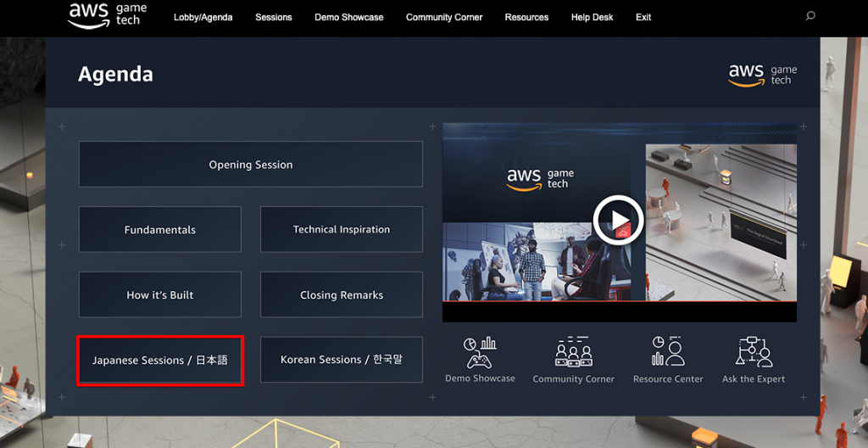The height and width of the screenshot is (448, 868).
Task: Open Lobby/Agenda in the top menu
Action: pos(203,17)
